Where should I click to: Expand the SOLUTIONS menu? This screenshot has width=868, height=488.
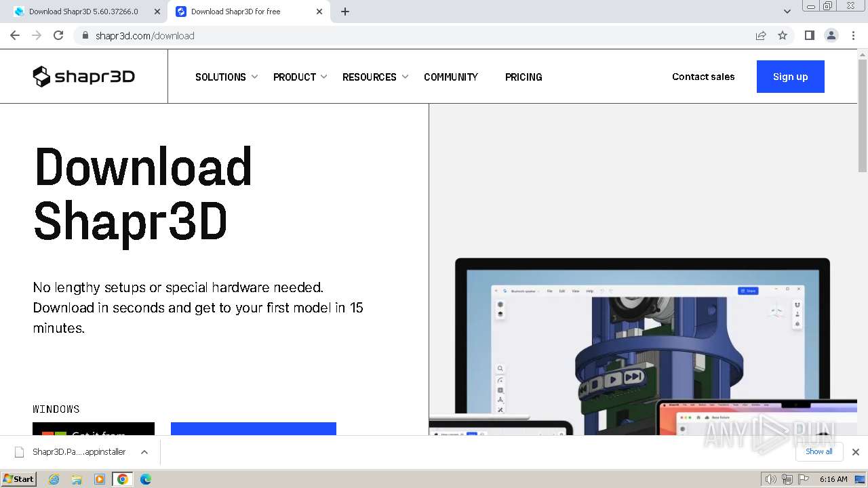pos(226,77)
